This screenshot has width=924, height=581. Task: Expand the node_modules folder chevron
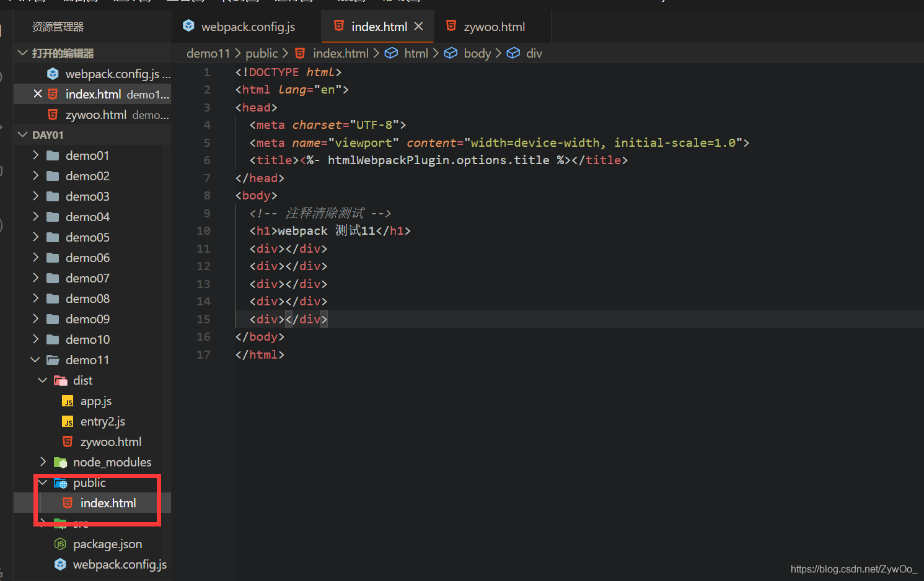(43, 461)
